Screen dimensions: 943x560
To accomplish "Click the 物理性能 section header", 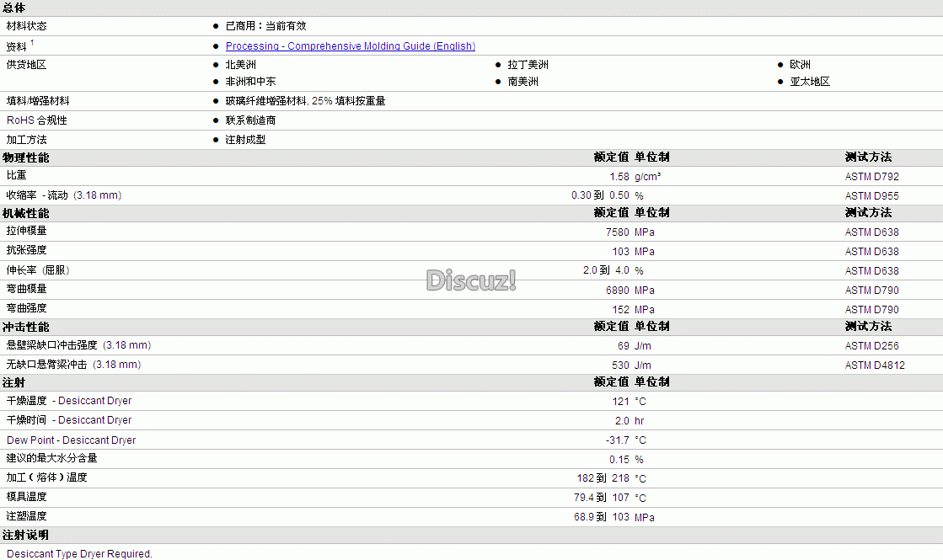I will click(25, 157).
